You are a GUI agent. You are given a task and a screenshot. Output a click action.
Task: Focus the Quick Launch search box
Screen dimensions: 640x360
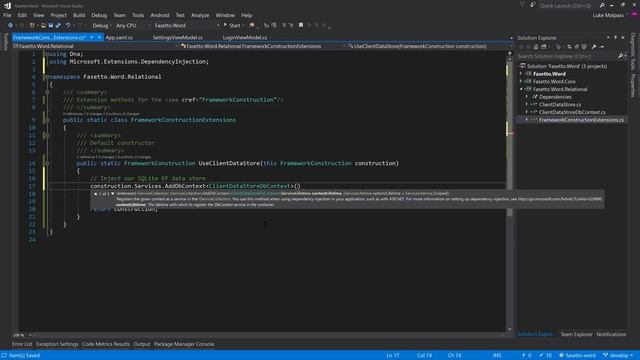567,5
